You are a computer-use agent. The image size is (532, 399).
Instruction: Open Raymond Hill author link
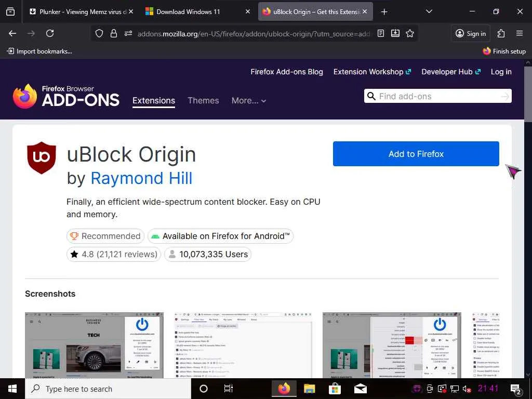pos(141,179)
